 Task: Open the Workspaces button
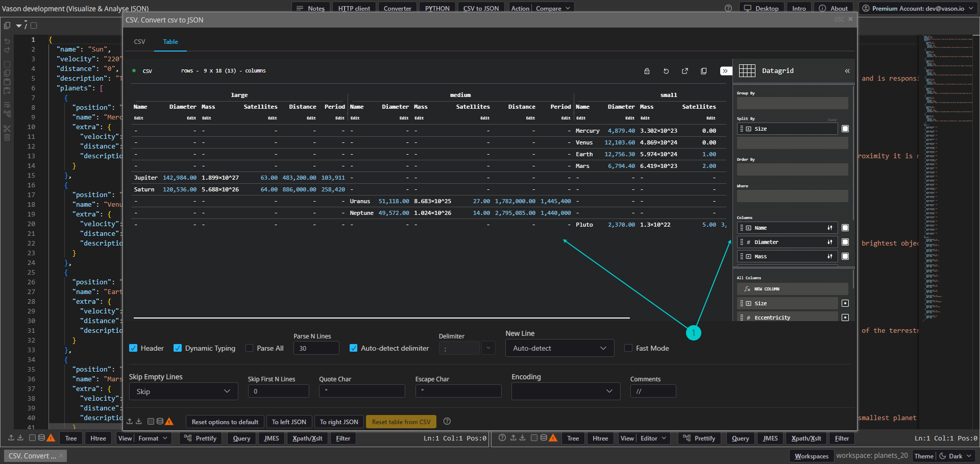point(812,456)
